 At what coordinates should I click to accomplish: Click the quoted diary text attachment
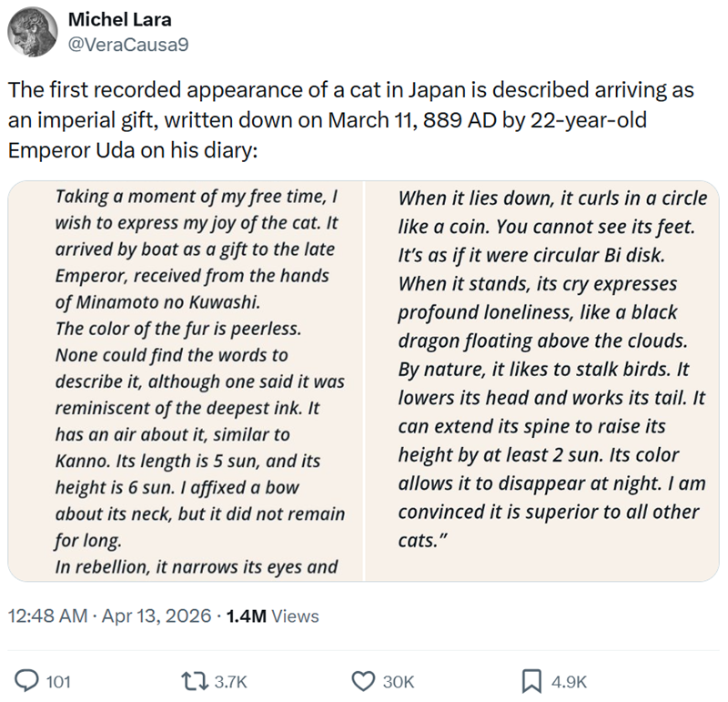(364, 382)
